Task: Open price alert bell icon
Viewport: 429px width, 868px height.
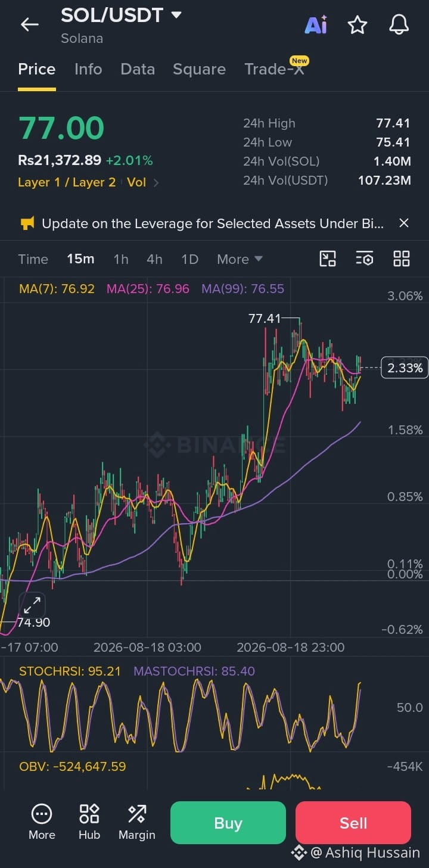Action: 399,24
